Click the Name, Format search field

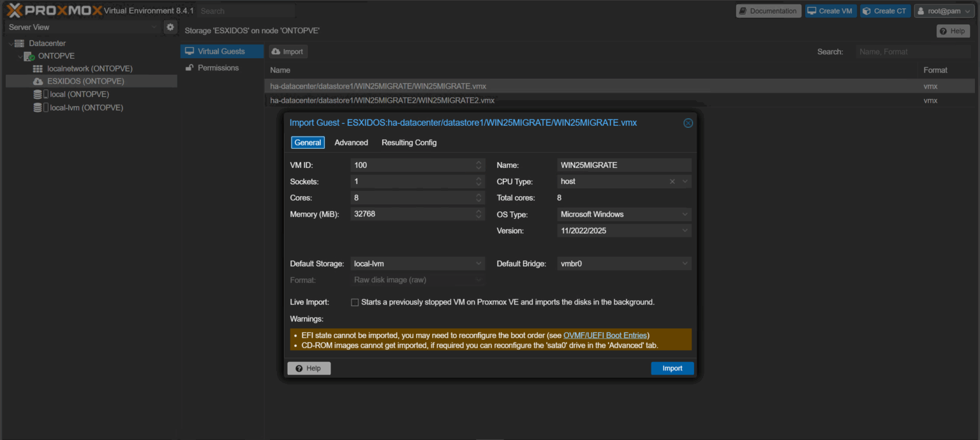[x=914, y=52]
